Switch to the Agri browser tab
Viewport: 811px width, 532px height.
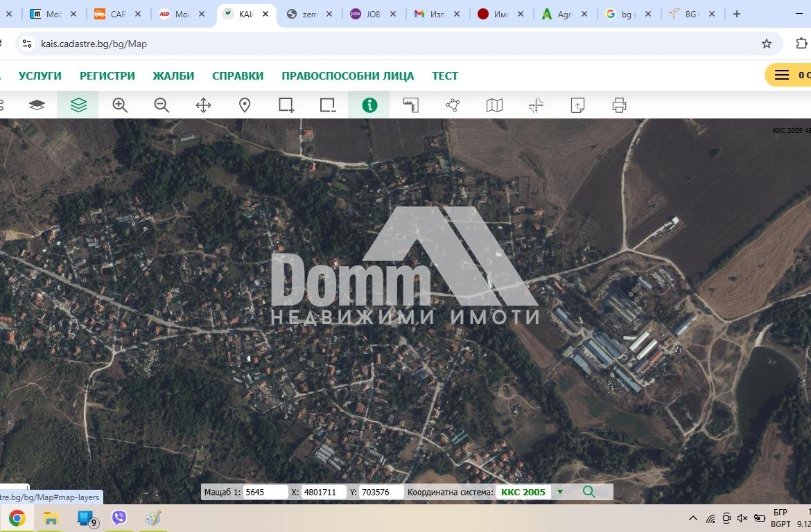point(564,14)
